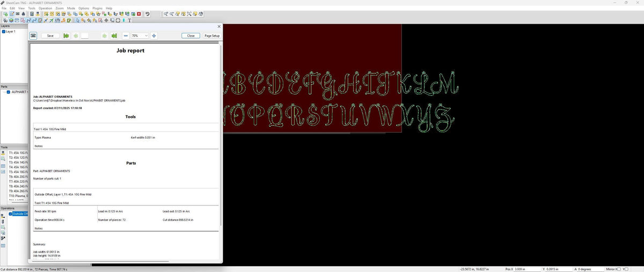The image size is (644, 272).
Task: Click 'Number of pierces: 72' in report
Action: coord(112,220)
